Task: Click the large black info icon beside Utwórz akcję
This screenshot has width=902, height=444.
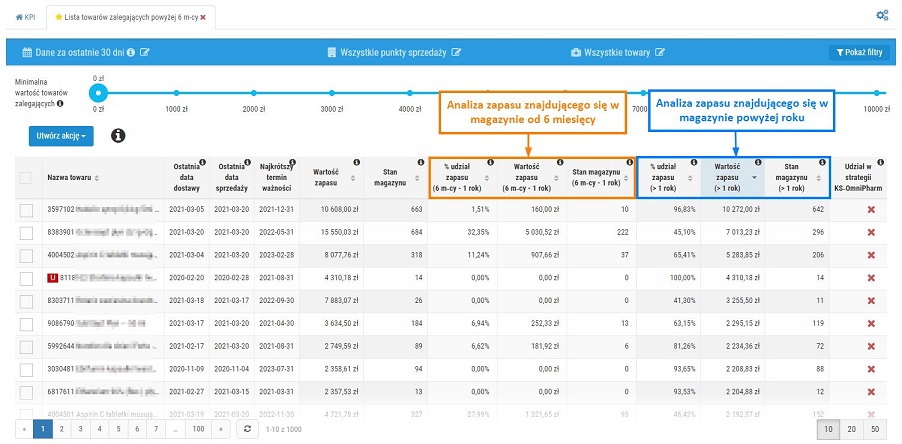Action: 119,136
